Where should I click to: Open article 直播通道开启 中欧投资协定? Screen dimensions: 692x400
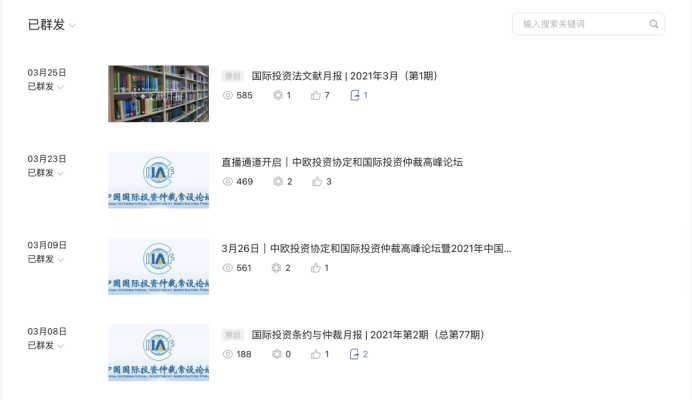(342, 162)
